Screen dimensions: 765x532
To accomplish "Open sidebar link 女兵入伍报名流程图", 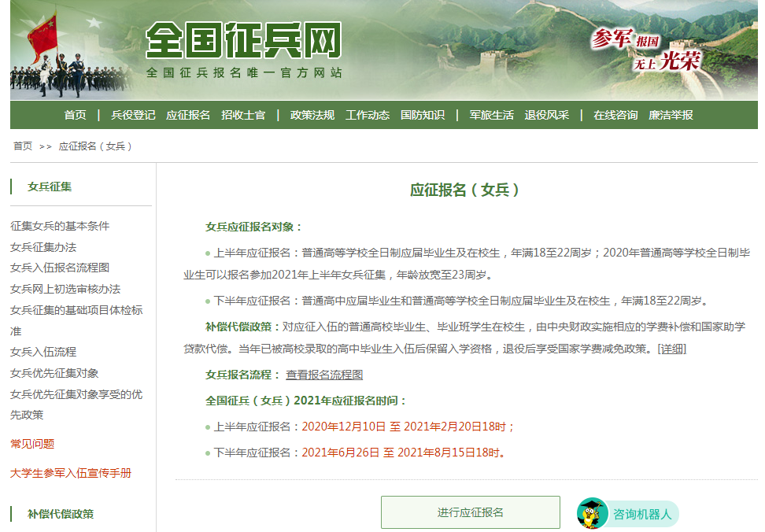I will (60, 268).
